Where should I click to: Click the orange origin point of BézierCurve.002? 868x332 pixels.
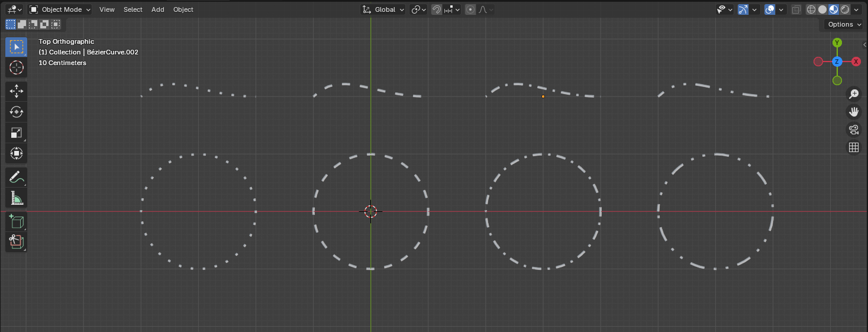(543, 96)
